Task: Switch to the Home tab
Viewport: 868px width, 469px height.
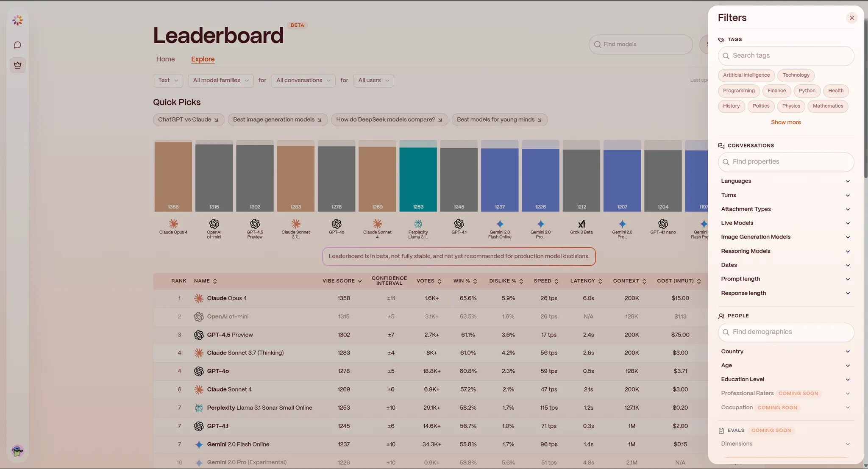Action: pos(165,59)
